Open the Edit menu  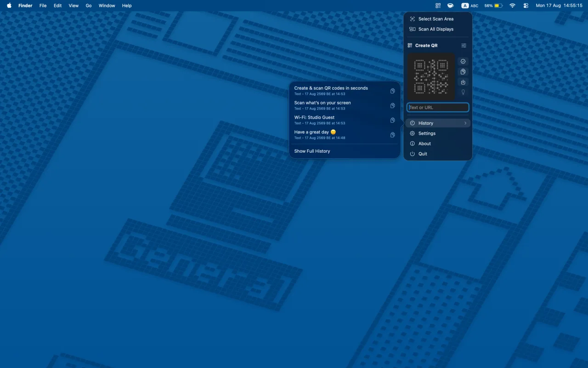tap(57, 6)
